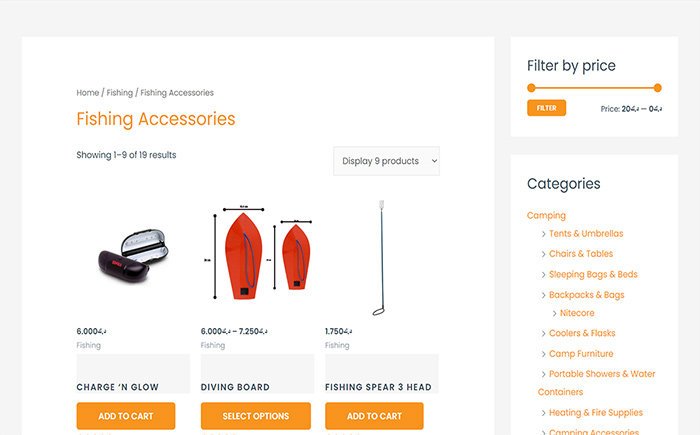Viewport: 700px width, 435px height.
Task: Open the Display 9 products dropdown
Action: (386, 161)
